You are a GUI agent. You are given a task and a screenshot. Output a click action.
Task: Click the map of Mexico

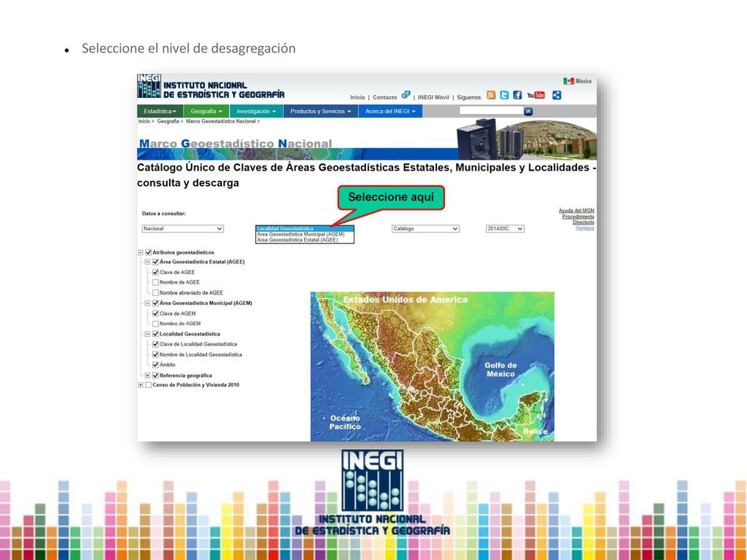(x=433, y=367)
